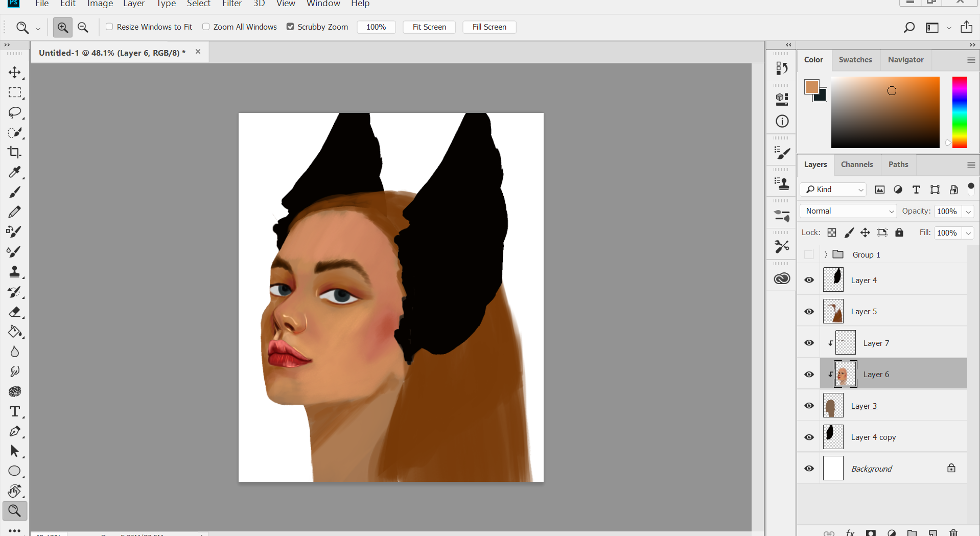The width and height of the screenshot is (980, 536).
Task: Disable the Scrubby Zoom checkbox
Action: [x=290, y=27]
